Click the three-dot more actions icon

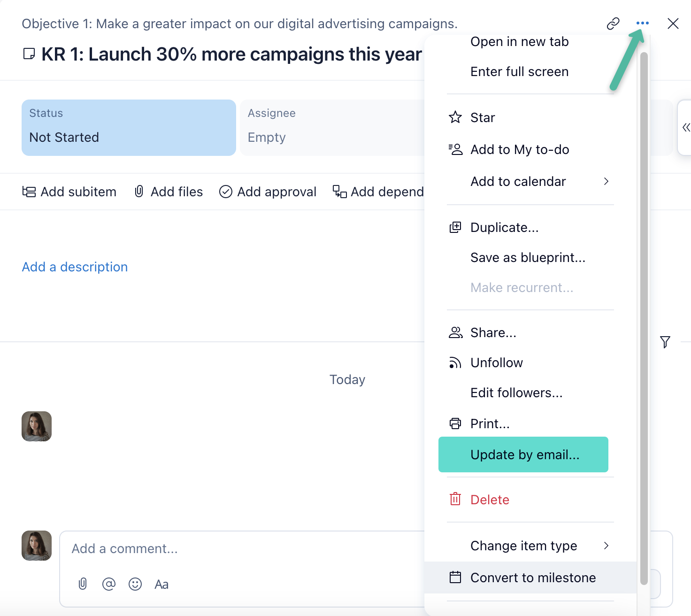(x=642, y=23)
